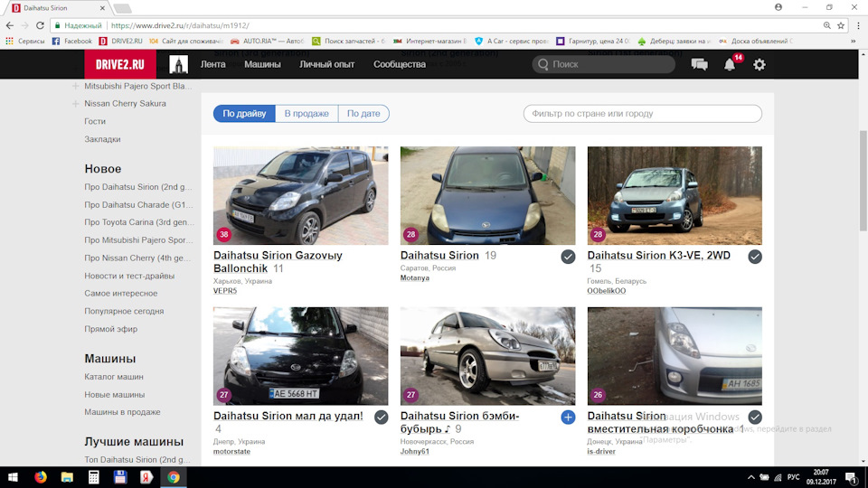Select the В продаже sorting tab
868x488 pixels.
[x=307, y=114]
